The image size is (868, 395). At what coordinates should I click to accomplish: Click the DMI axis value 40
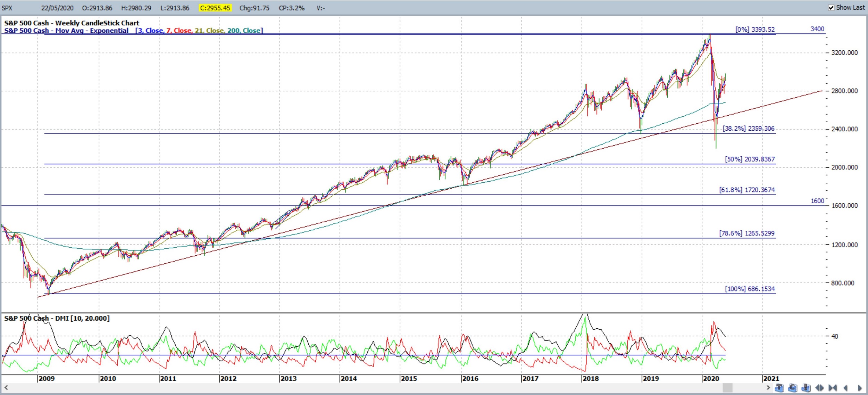coord(834,336)
